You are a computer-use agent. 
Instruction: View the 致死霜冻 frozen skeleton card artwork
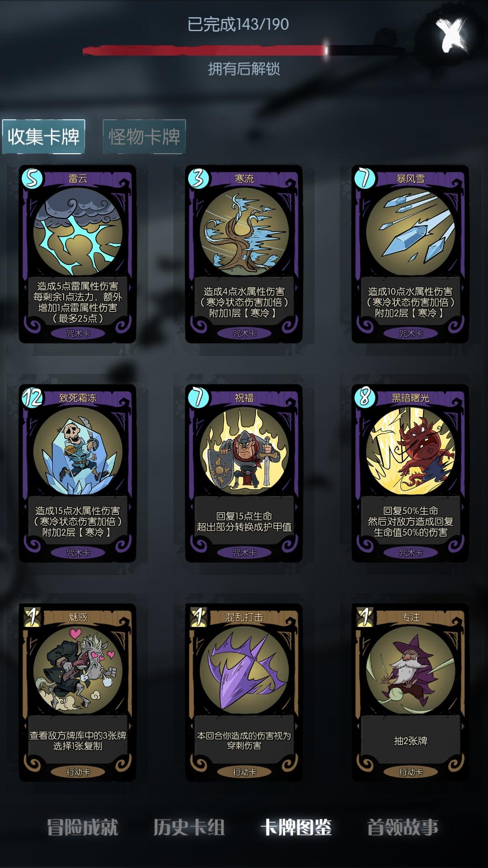78,451
